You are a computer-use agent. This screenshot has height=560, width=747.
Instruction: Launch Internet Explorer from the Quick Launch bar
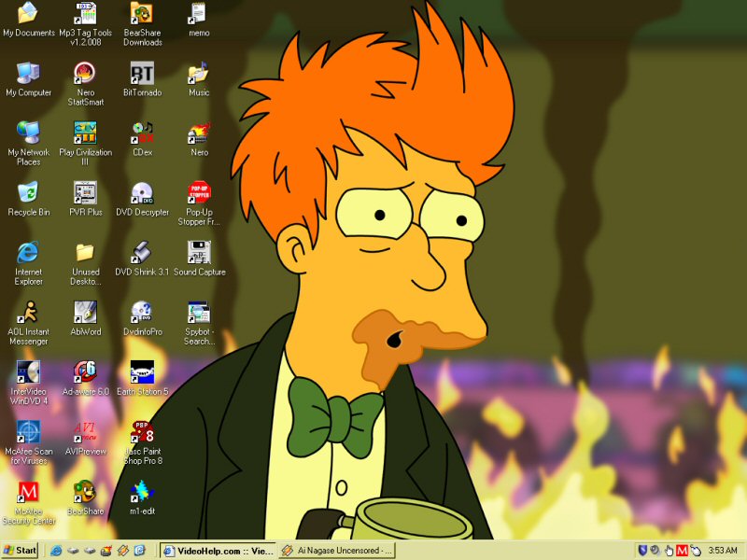[x=56, y=551]
